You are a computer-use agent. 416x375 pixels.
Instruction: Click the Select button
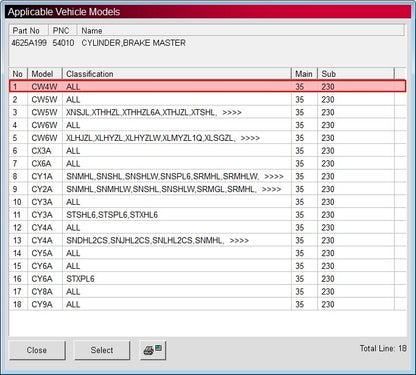point(102,350)
